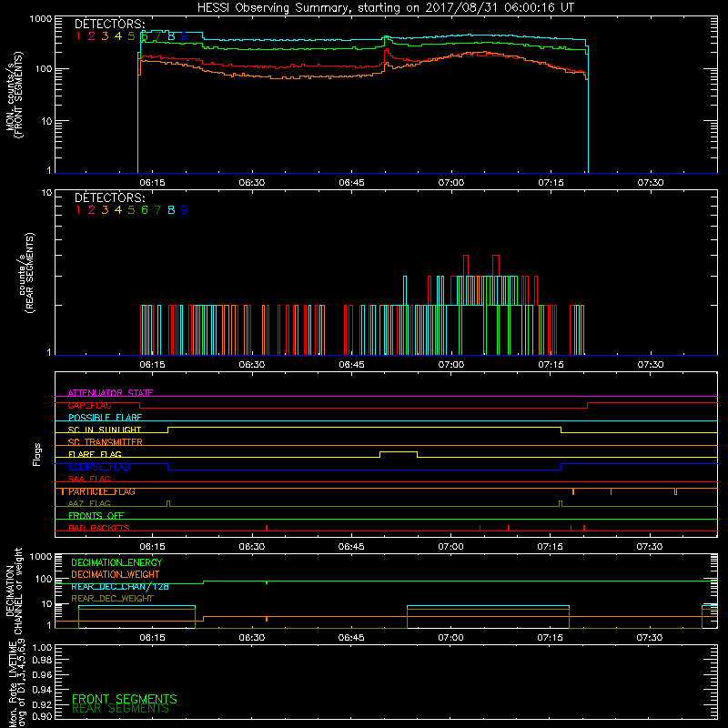This screenshot has width=728, height=728.
Task: Click the 06:30 time label under decimation panel
Action: (252, 638)
